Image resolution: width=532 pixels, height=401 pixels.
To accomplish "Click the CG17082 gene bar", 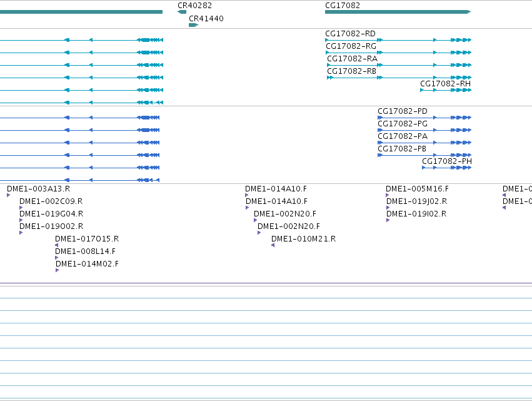I will pos(398,12).
